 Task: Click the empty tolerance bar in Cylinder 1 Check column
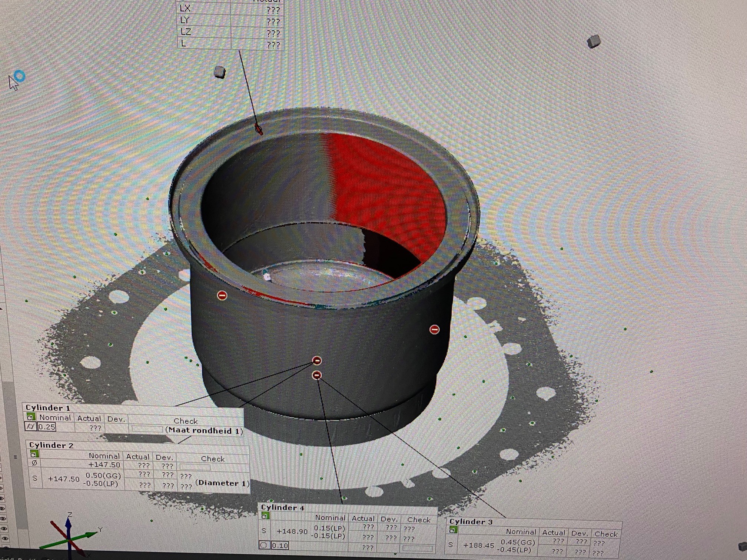[x=147, y=429]
